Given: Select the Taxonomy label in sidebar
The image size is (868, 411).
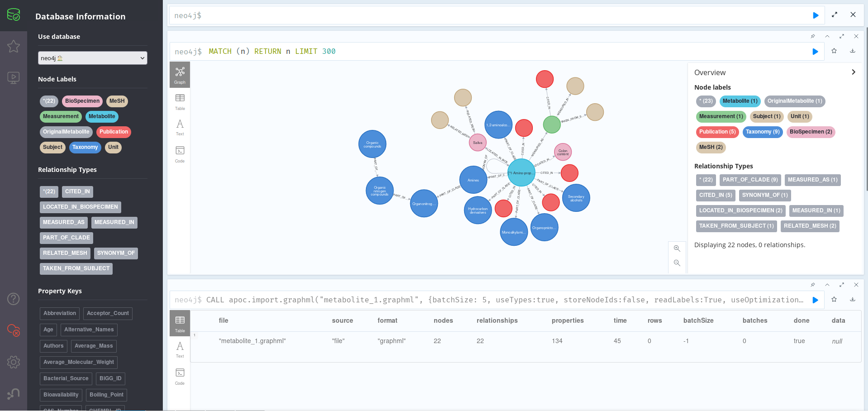Looking at the screenshot, I should 85,147.
